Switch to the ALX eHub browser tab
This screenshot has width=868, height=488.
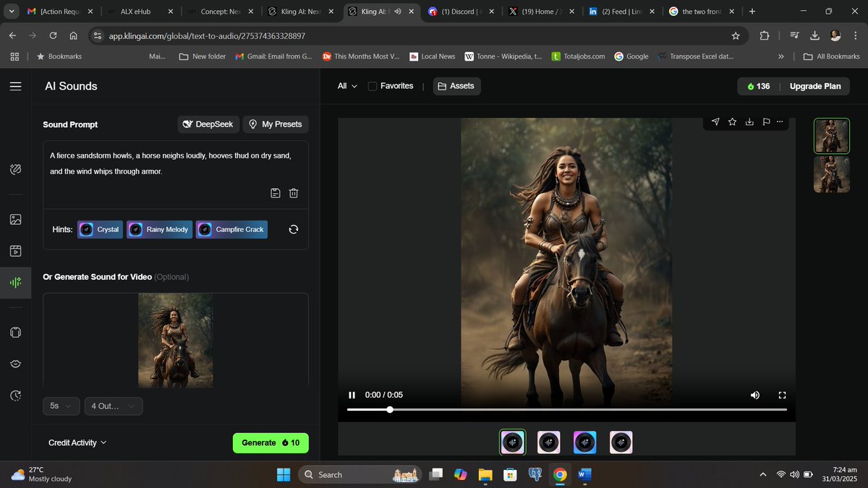coord(140,12)
